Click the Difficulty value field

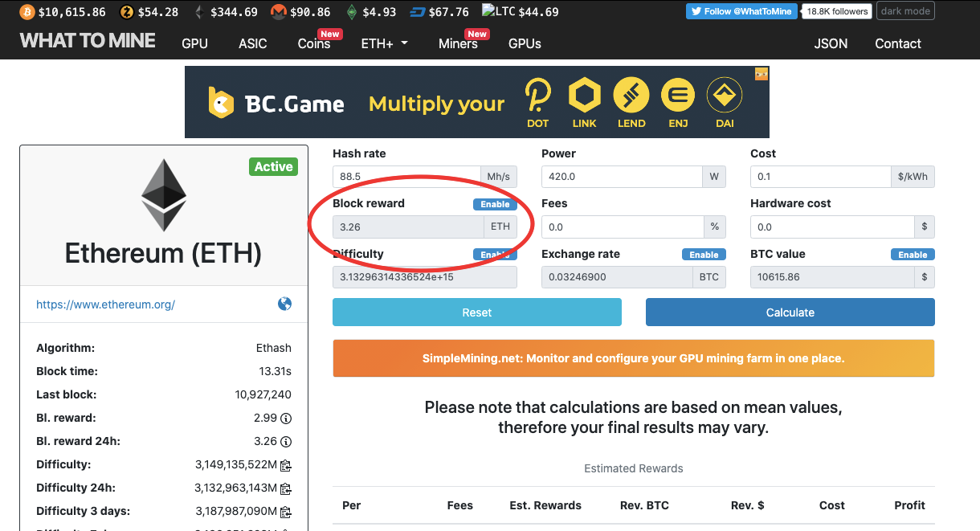[x=425, y=277]
